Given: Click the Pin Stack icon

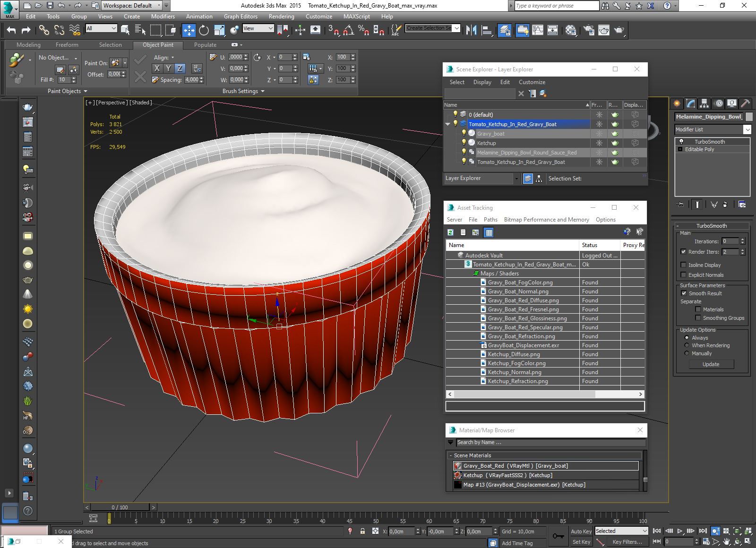Looking at the screenshot, I should pyautogui.click(x=680, y=204).
